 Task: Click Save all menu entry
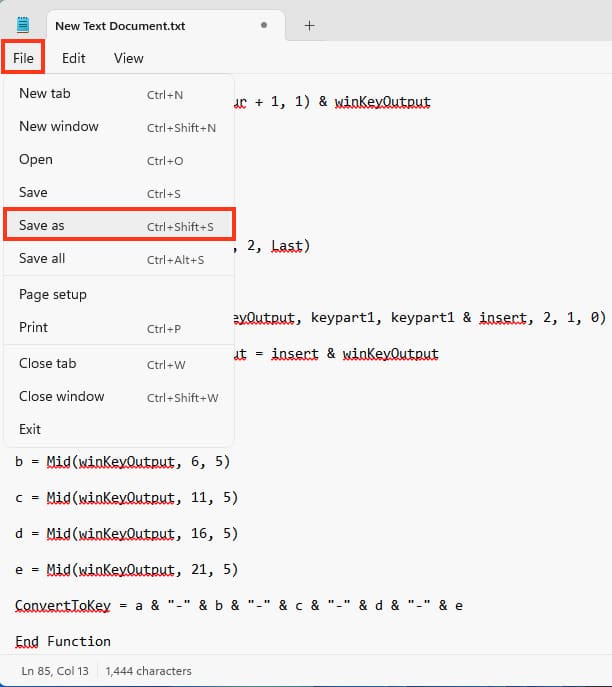(42, 259)
